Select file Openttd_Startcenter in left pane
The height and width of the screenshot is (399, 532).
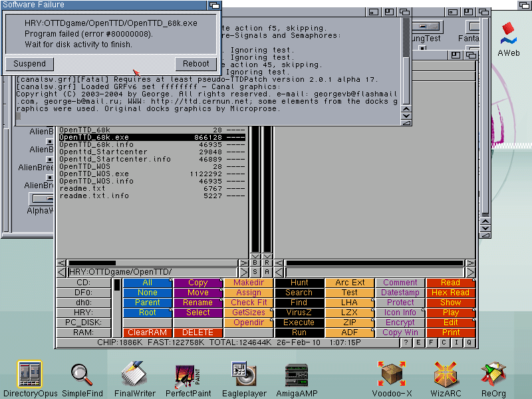coord(152,152)
